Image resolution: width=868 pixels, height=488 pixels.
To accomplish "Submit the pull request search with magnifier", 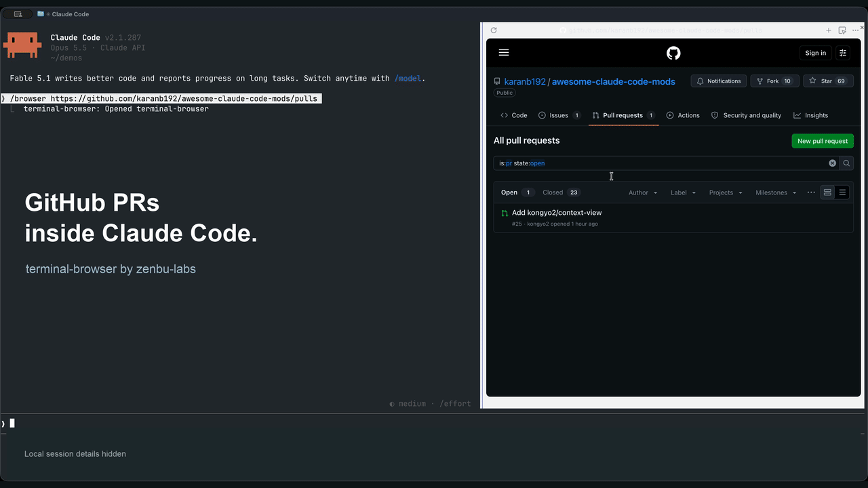I will tap(846, 163).
